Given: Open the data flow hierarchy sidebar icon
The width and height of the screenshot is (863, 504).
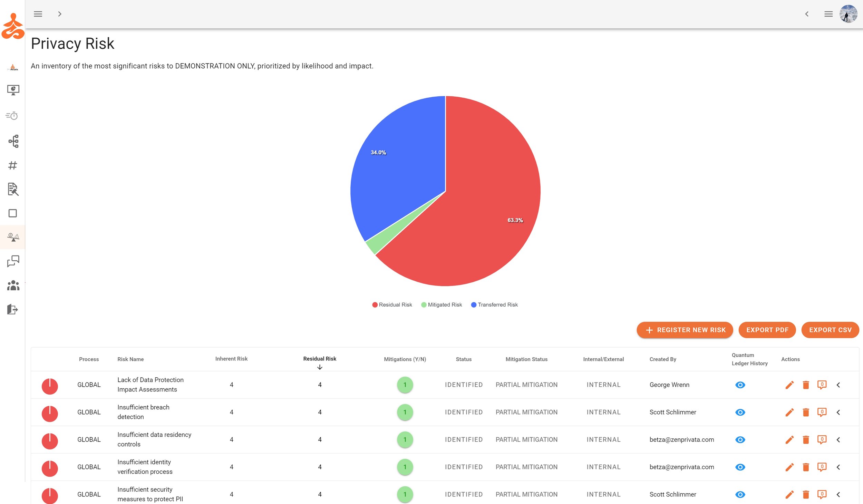Looking at the screenshot, I should (13, 141).
